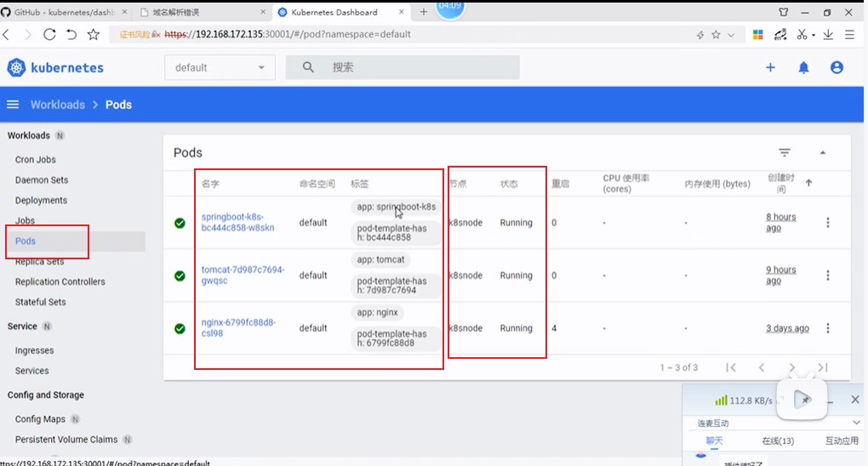The height and width of the screenshot is (466, 868).
Task: Click the 8 hours ago timestamp
Action: point(780,222)
